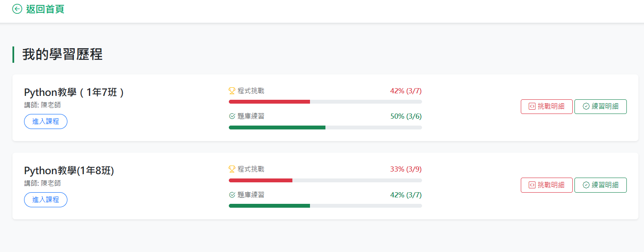
Task: Click the Python教學（1年7班）course title
Action: 74,92
